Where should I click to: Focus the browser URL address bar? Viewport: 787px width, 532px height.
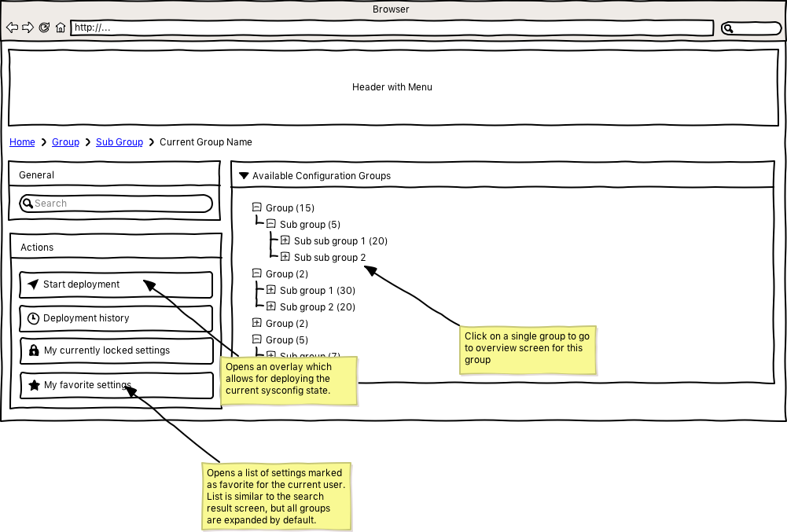[x=391, y=28]
